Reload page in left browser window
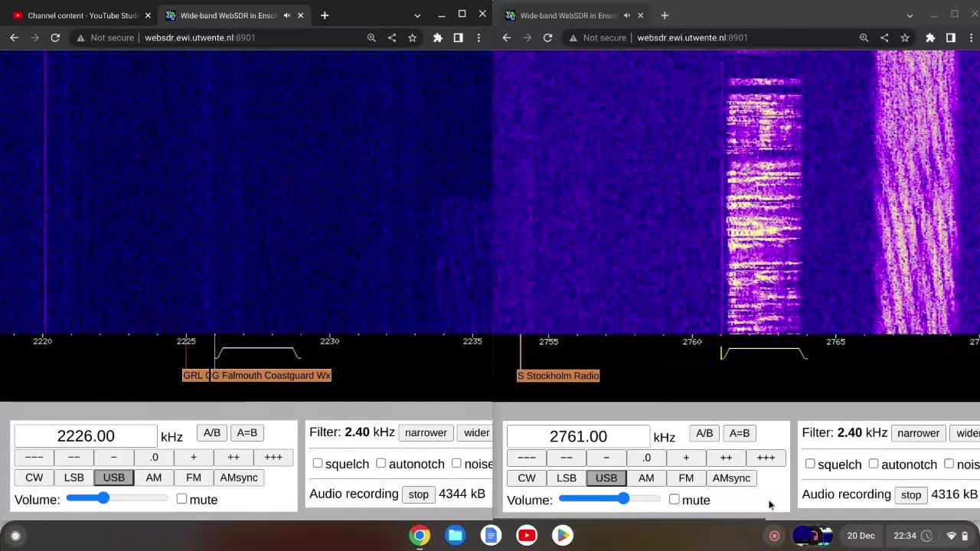980x551 pixels. pyautogui.click(x=55, y=37)
